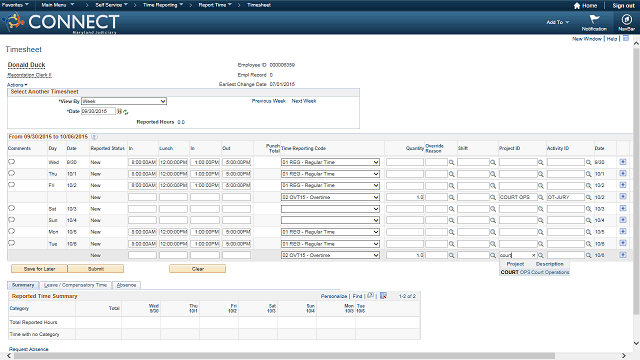The image size is (640, 360).
Task: Open the Add To dropdown
Action: click(558, 22)
